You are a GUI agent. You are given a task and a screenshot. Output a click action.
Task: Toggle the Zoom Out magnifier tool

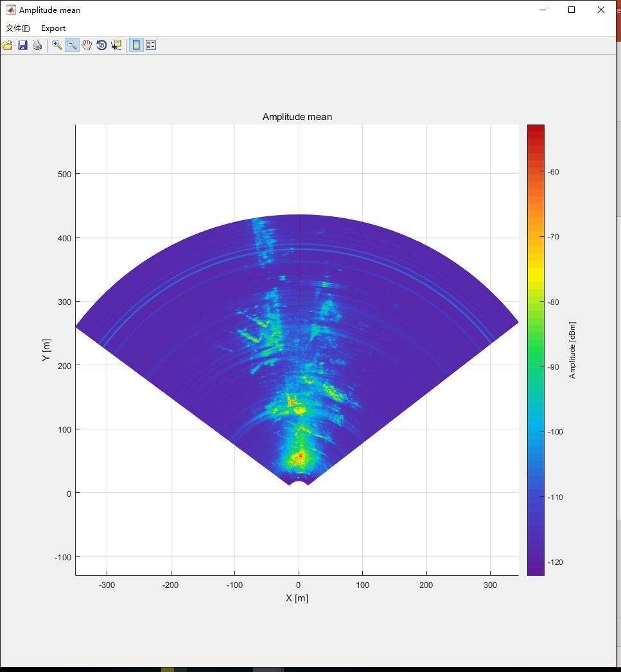tap(72, 45)
